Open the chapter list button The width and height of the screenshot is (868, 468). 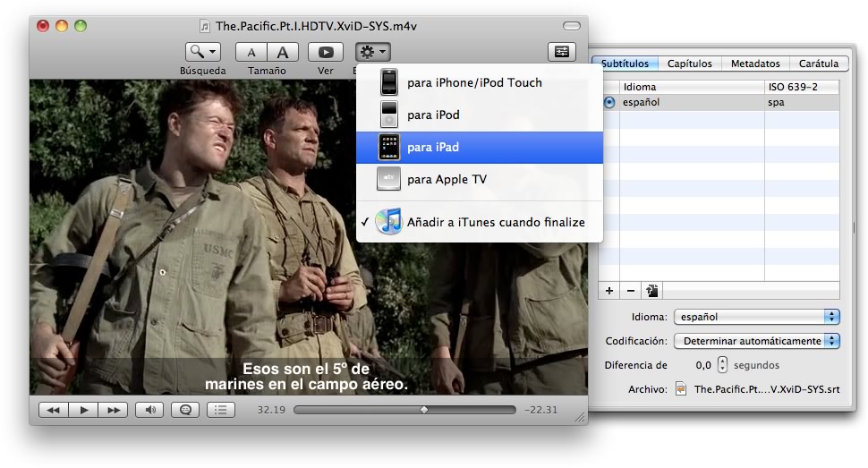point(221,411)
